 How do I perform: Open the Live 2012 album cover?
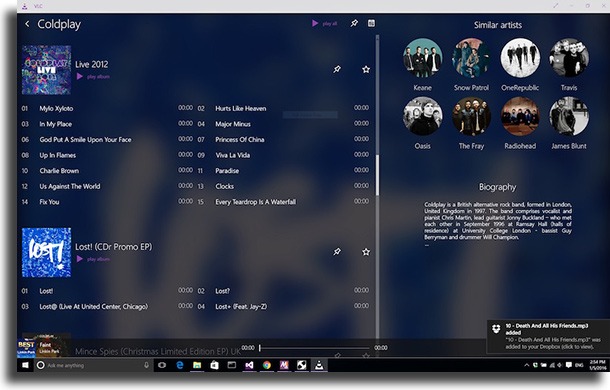[46, 70]
